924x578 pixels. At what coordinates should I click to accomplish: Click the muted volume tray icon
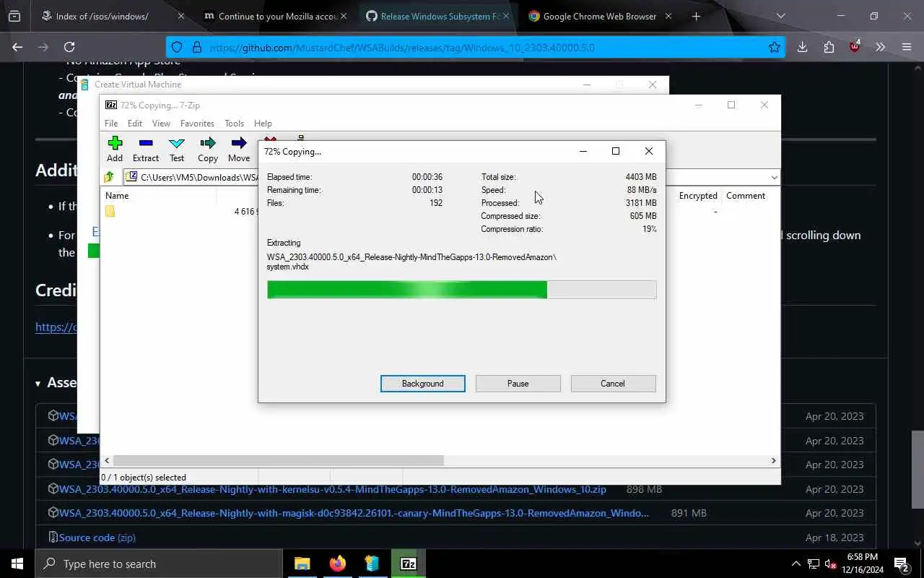pyautogui.click(x=831, y=564)
